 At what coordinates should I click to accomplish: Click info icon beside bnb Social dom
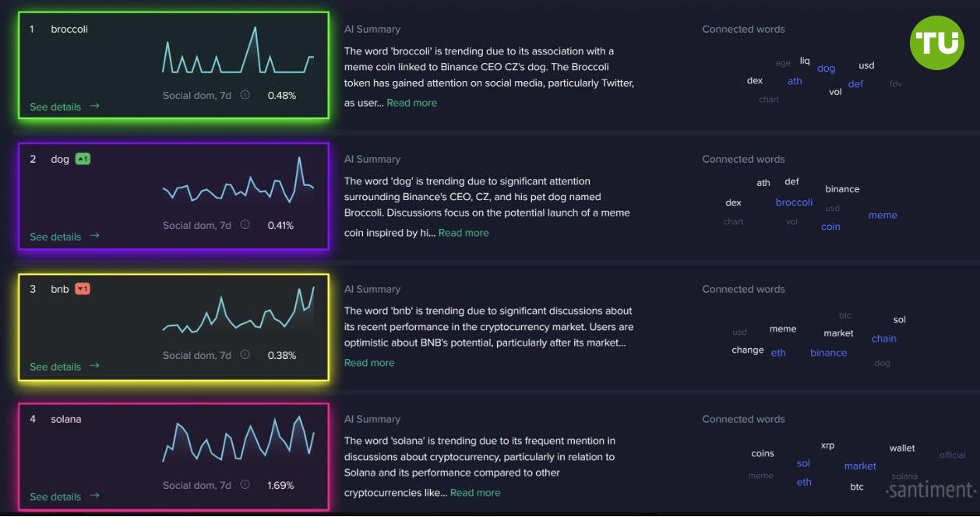[x=245, y=355]
